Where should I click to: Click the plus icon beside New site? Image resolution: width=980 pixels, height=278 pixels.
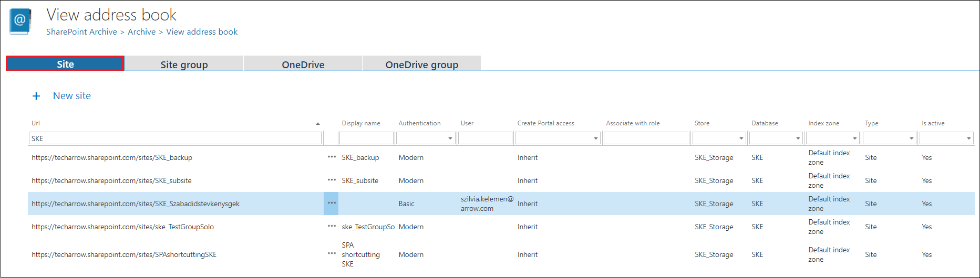[36, 96]
